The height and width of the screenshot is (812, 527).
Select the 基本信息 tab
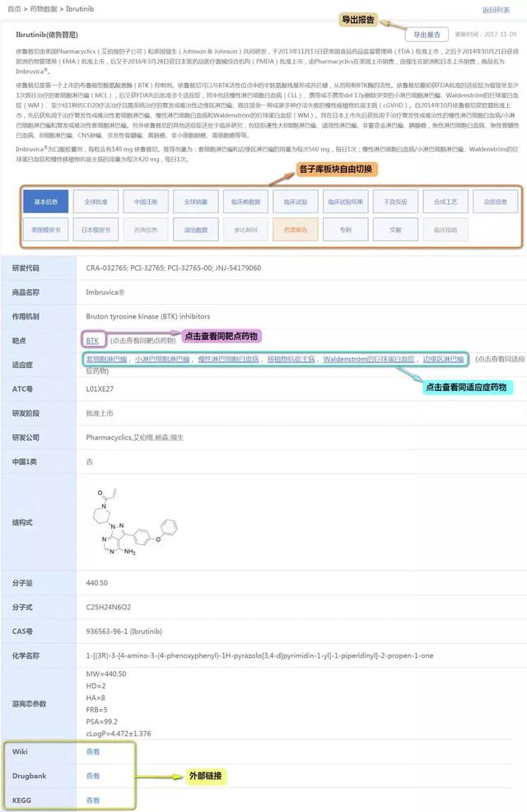[x=45, y=202]
